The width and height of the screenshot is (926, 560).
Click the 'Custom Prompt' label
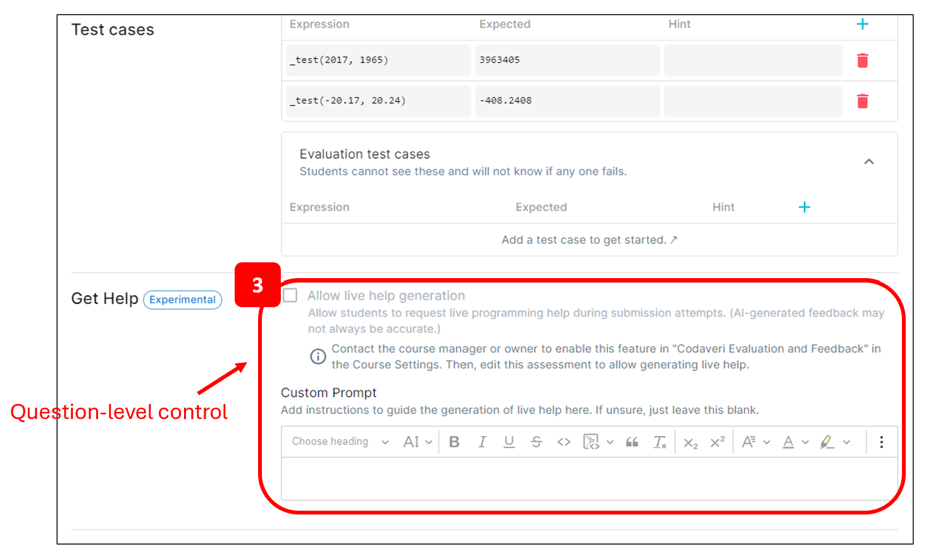(x=328, y=393)
